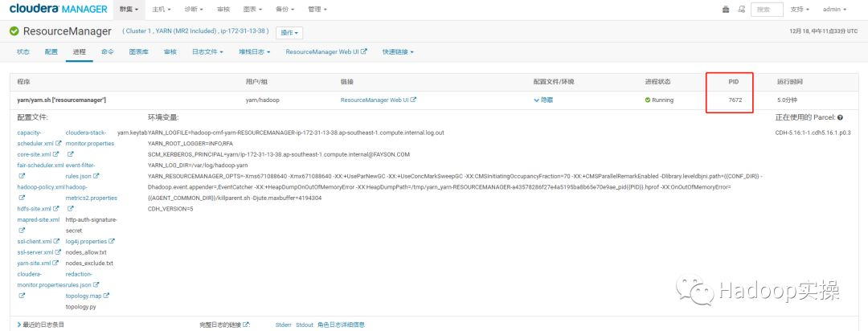Click the green Running status check icon
This screenshot has width=868, height=331.
point(647,100)
